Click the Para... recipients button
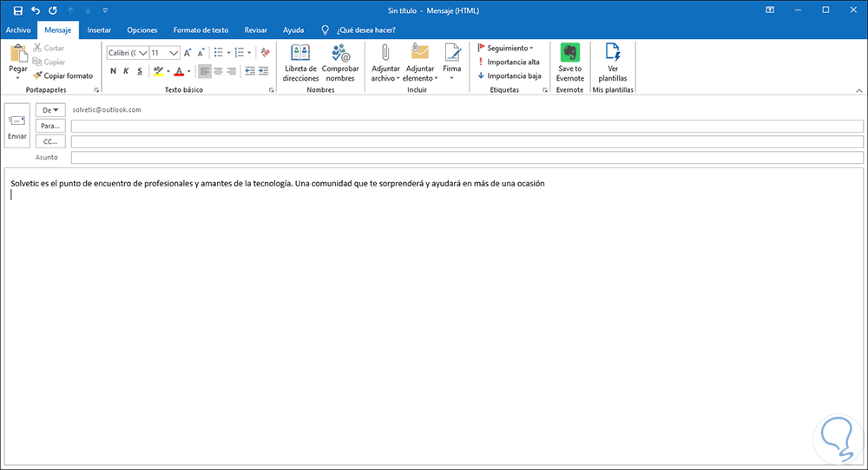 tap(50, 126)
